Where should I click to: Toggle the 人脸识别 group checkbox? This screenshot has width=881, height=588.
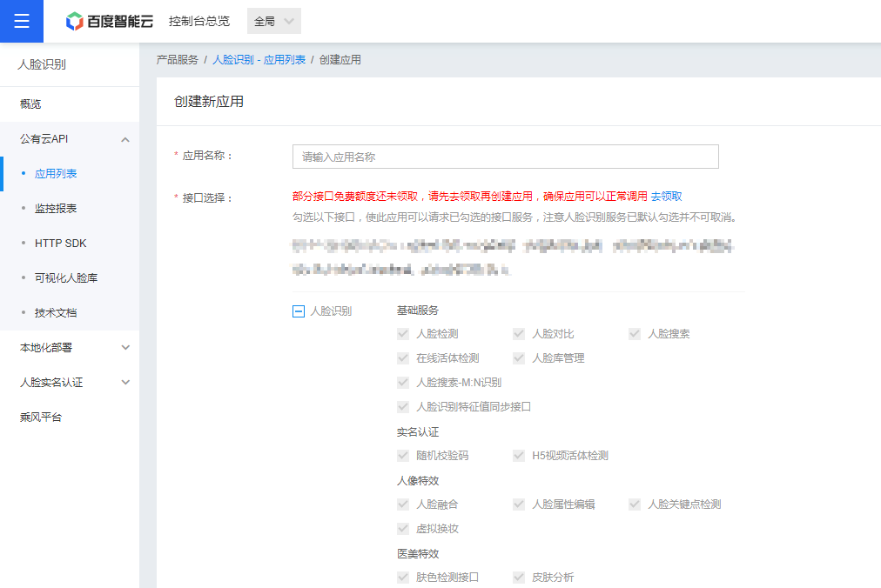coord(299,311)
